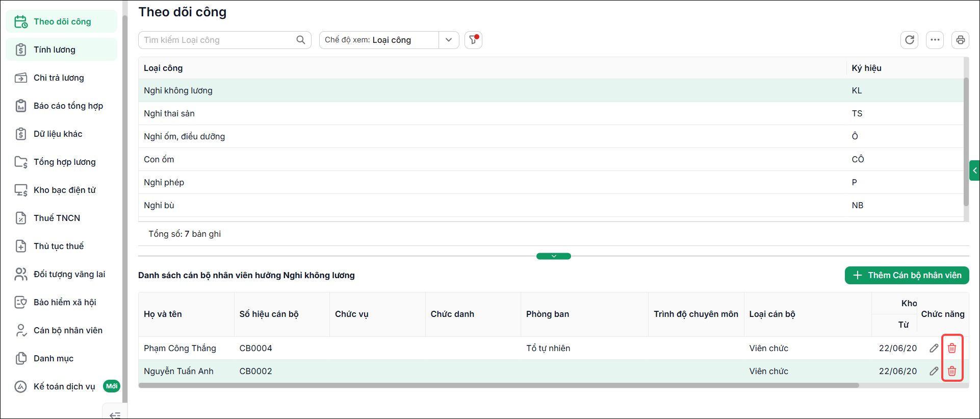Click Đối tượng vãng lai people icon
The height and width of the screenshot is (419, 980).
[21, 274]
